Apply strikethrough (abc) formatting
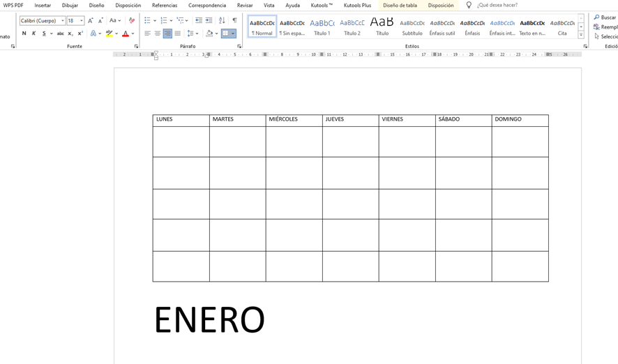 pos(60,33)
